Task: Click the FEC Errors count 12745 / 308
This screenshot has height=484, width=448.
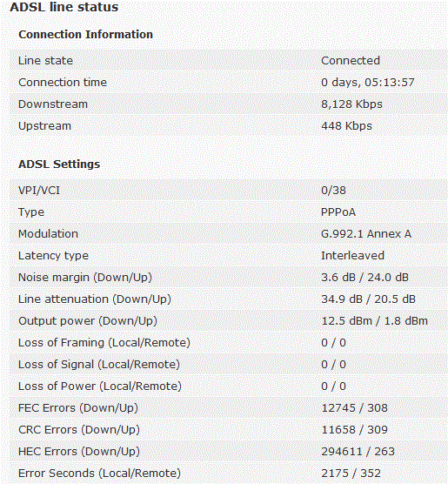Action: coord(355,407)
